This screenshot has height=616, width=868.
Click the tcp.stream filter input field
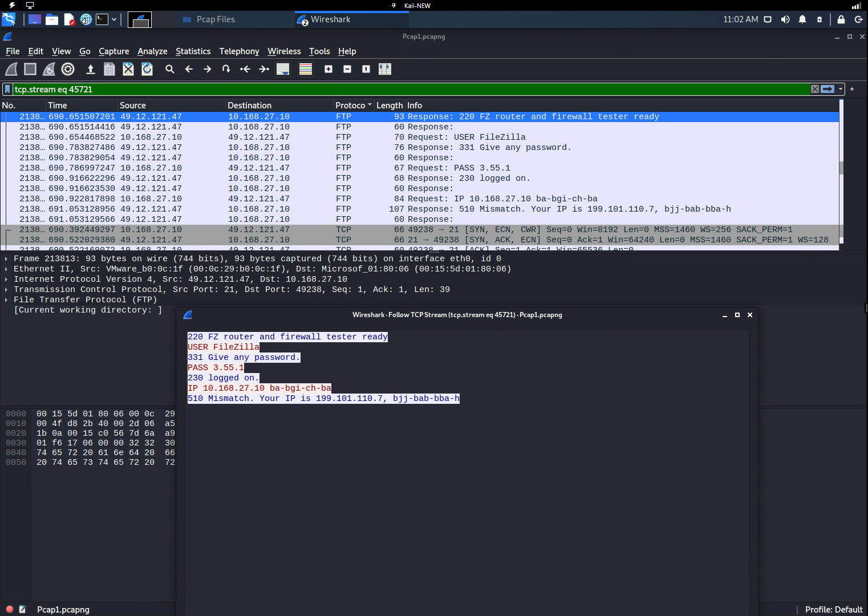(411, 89)
